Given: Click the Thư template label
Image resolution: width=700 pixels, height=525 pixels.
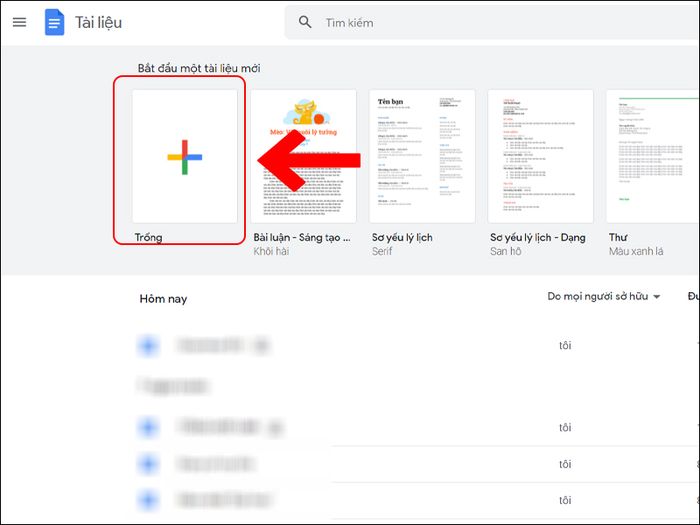Looking at the screenshot, I should click(x=618, y=238).
